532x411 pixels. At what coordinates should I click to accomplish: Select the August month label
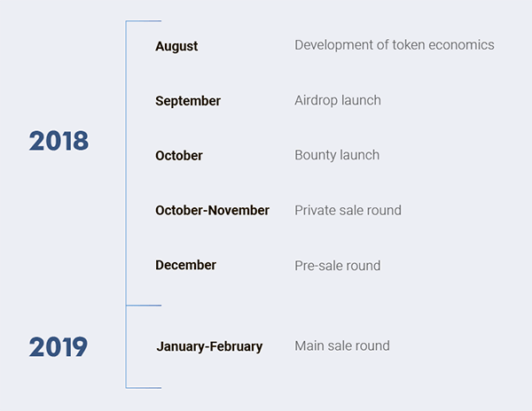click(x=176, y=46)
